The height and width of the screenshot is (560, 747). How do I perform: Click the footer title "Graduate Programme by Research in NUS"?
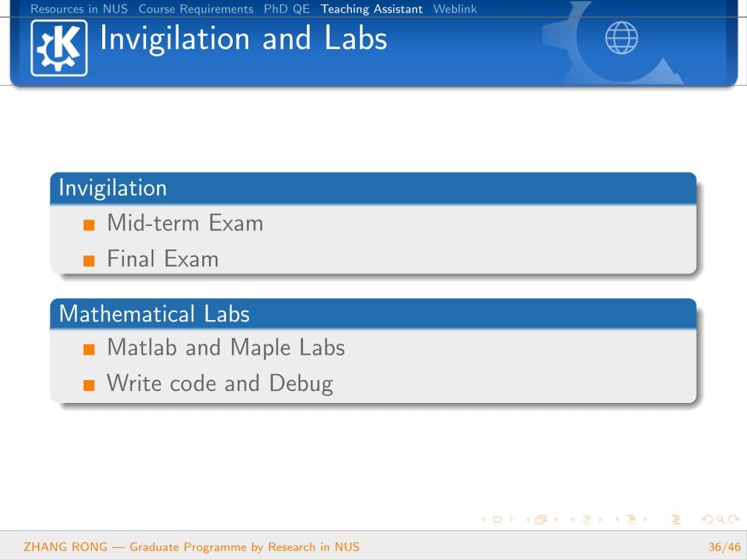(x=245, y=547)
